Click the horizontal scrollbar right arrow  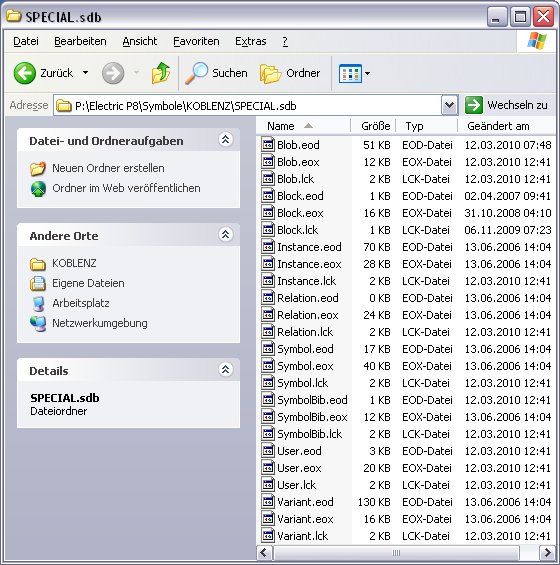click(547, 552)
